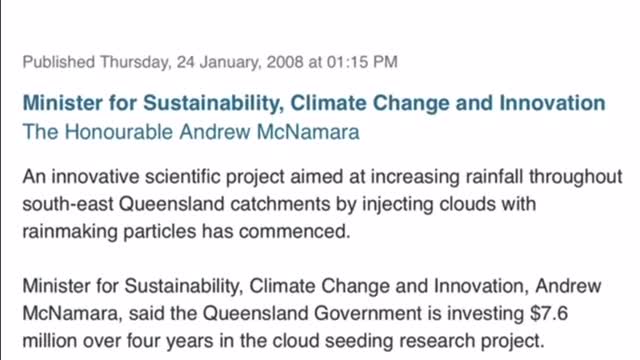Click the phrase 'cloud seeding research project'

(x=408, y=341)
